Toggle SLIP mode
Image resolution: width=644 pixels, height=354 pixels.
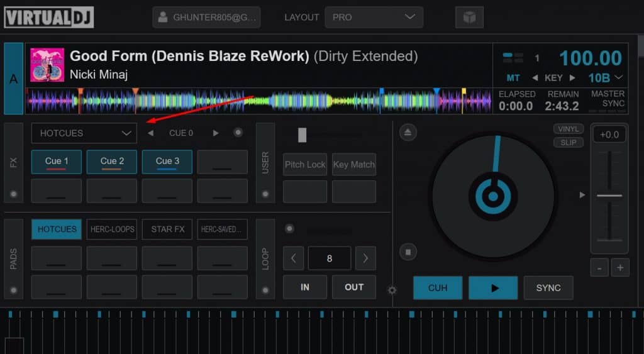pyautogui.click(x=569, y=143)
